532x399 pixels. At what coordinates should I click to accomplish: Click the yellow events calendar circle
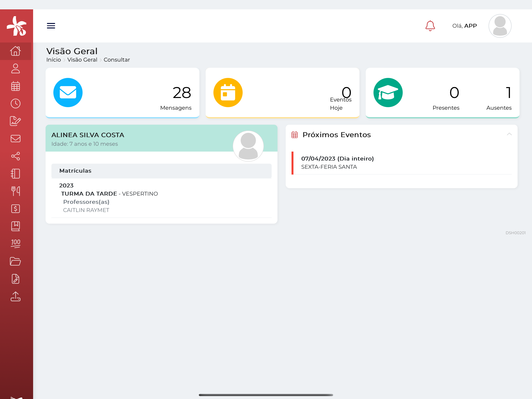coord(228,93)
